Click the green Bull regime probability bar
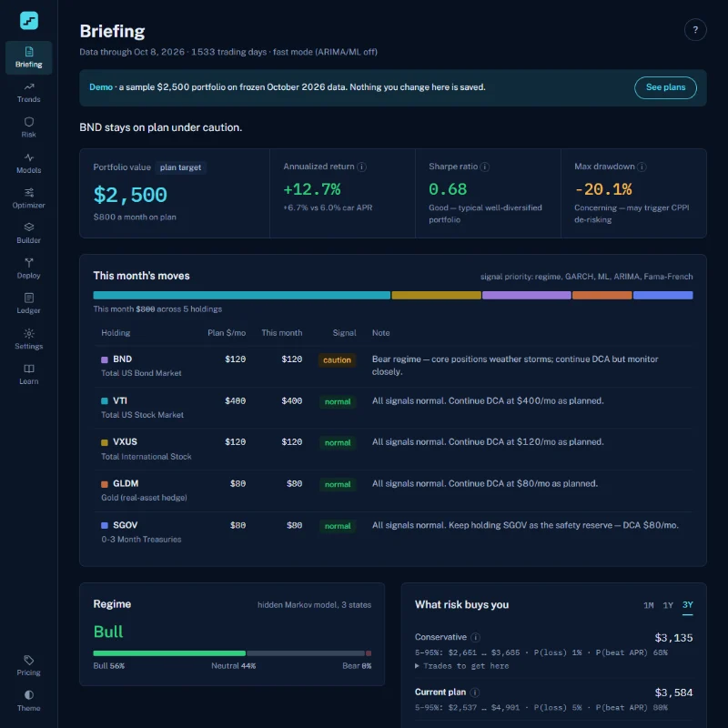Image resolution: width=728 pixels, height=728 pixels. [x=169, y=653]
